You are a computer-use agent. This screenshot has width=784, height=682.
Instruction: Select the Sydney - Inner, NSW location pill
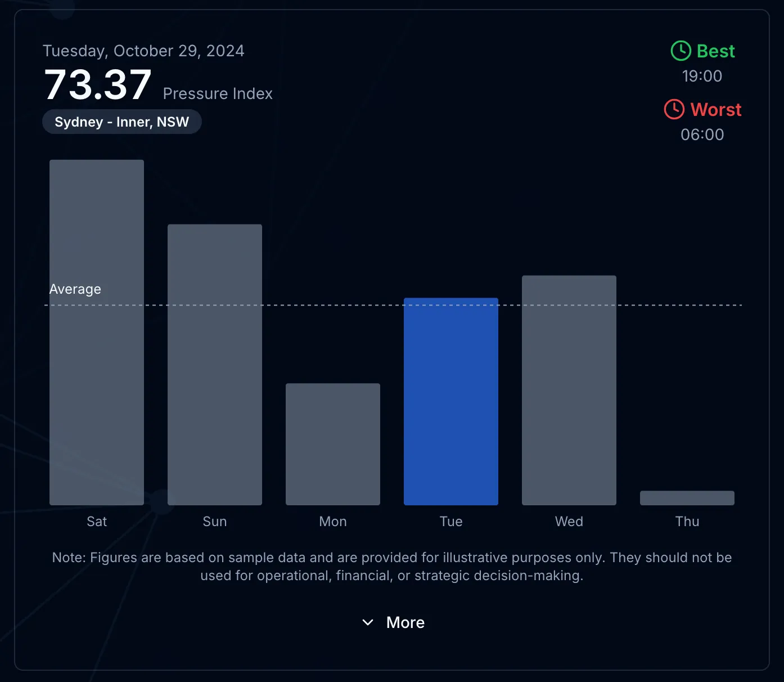(x=121, y=122)
